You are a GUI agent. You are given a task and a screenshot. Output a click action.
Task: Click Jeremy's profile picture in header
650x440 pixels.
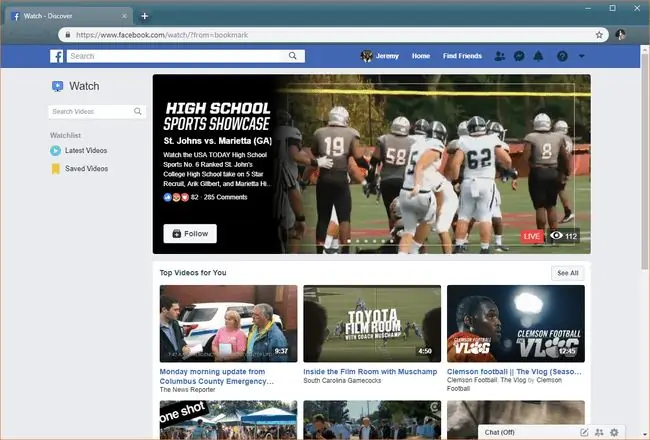click(x=366, y=56)
